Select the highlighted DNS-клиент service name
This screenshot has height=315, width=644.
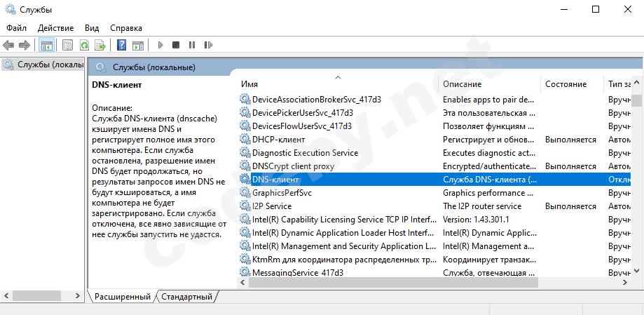(275, 180)
